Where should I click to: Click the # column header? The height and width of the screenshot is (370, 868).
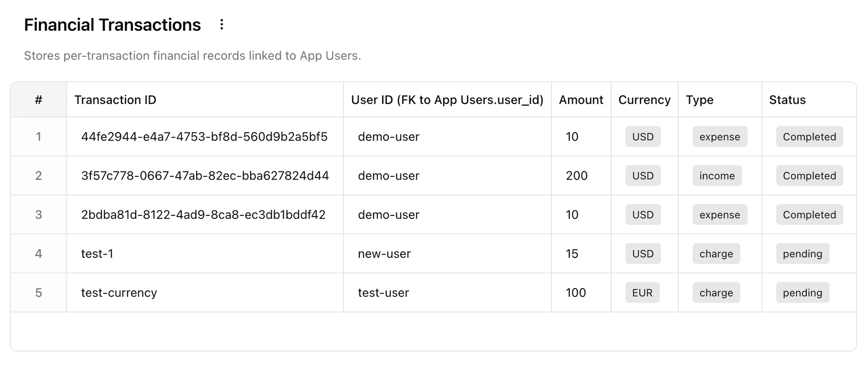[39, 100]
